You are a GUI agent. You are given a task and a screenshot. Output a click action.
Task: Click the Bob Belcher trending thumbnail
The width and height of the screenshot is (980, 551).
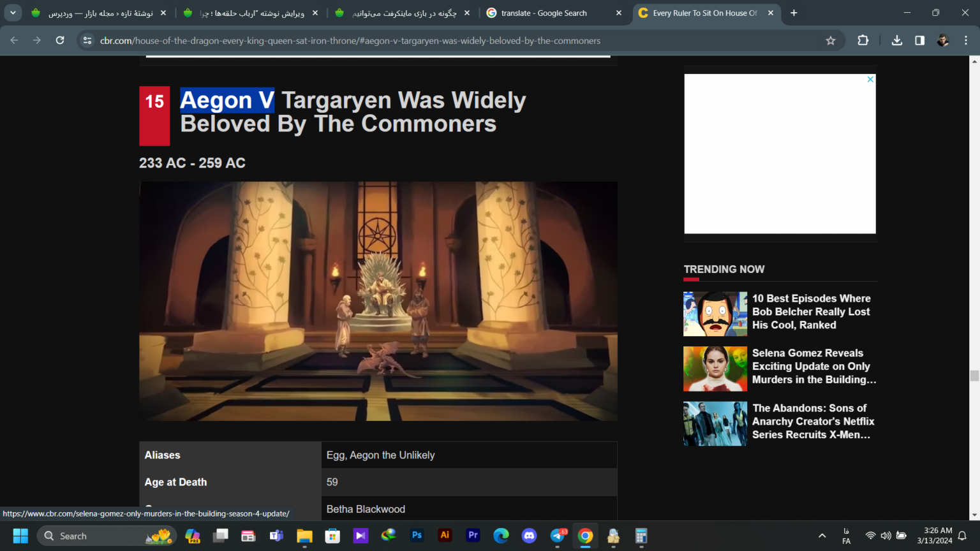tap(715, 314)
